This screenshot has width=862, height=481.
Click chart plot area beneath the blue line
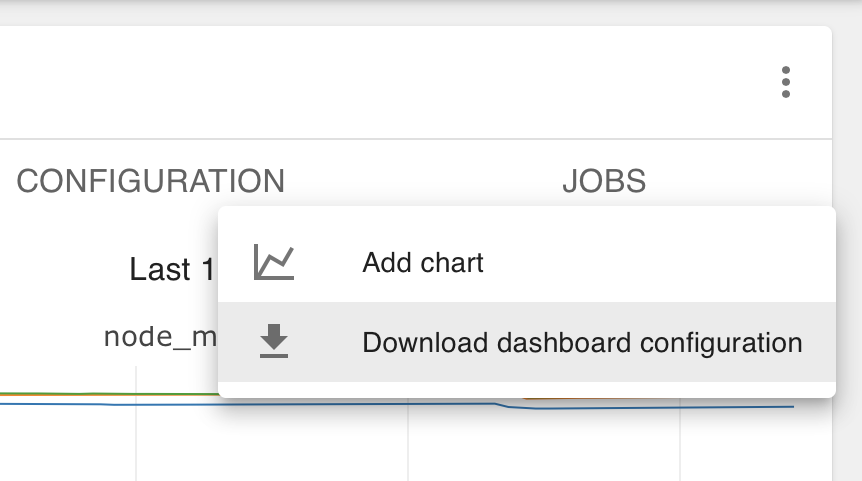click(x=275, y=445)
